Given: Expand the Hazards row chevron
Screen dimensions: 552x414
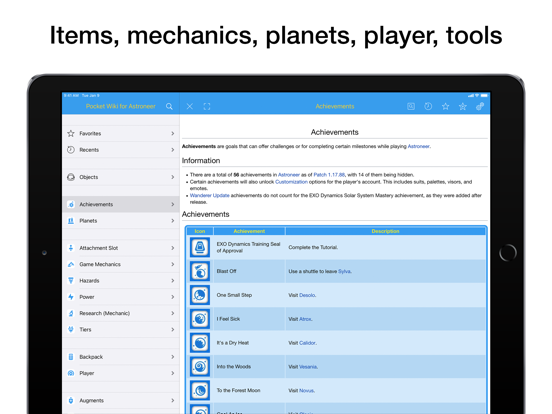Looking at the screenshot, I should 172,281.
